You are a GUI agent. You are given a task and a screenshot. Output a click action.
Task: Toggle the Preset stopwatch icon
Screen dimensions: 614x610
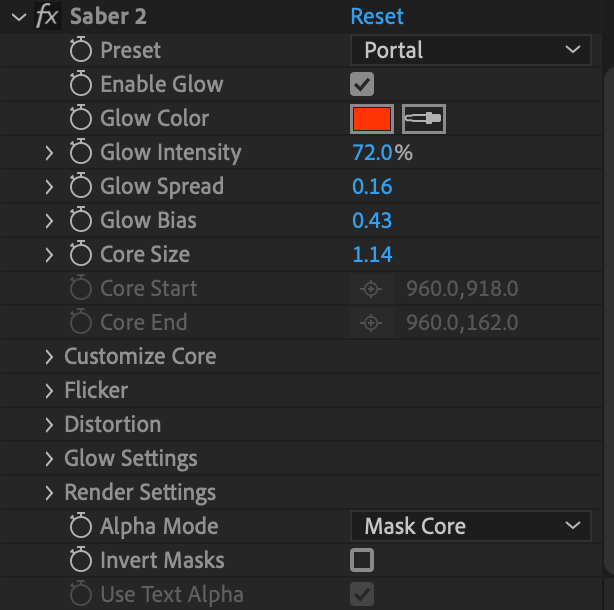point(81,50)
